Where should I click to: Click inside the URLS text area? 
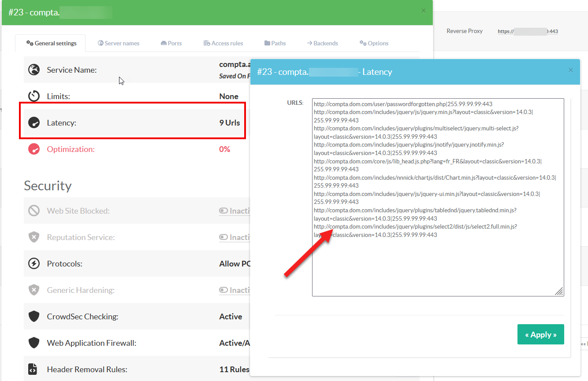pyautogui.click(x=437, y=264)
